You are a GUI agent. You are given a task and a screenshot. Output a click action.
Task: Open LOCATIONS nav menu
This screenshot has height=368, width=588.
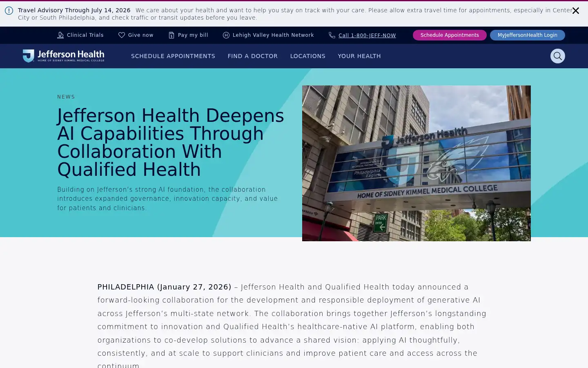[x=308, y=56]
